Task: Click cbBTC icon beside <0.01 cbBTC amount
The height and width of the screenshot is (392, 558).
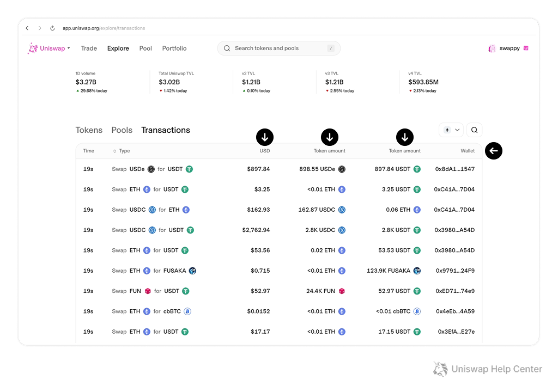Action: pyautogui.click(x=417, y=311)
